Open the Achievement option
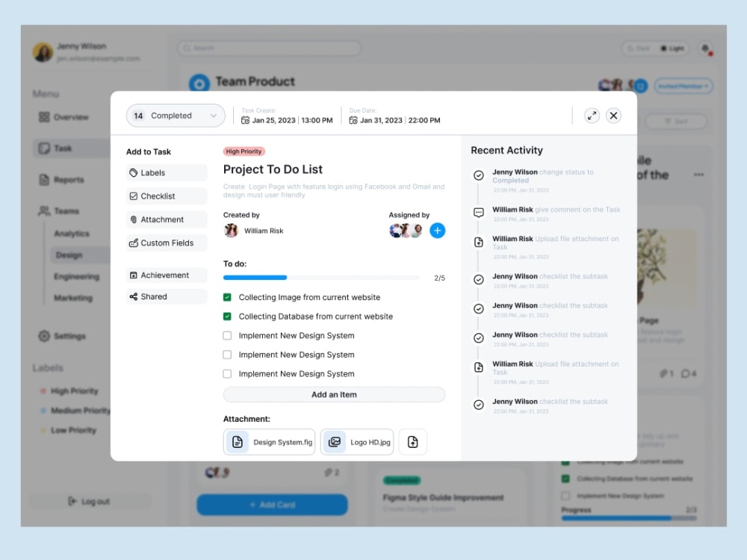Screen dimensions: 747x560 pyautogui.click(x=165, y=275)
